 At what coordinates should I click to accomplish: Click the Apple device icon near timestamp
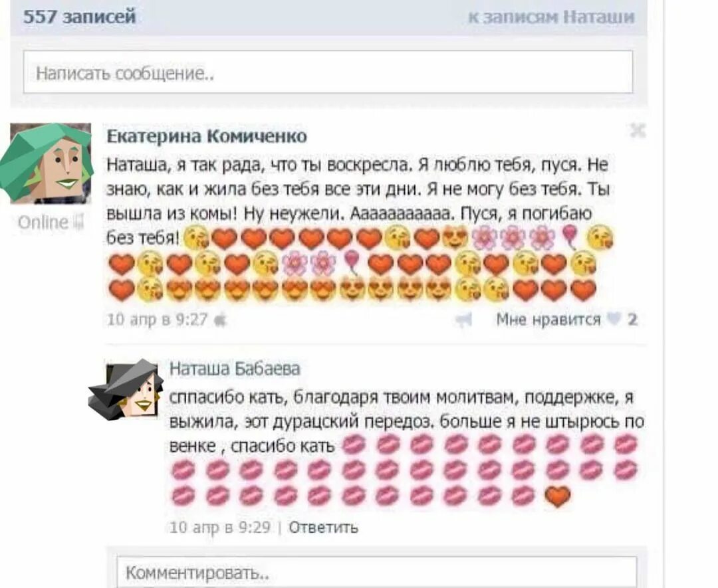click(x=220, y=320)
